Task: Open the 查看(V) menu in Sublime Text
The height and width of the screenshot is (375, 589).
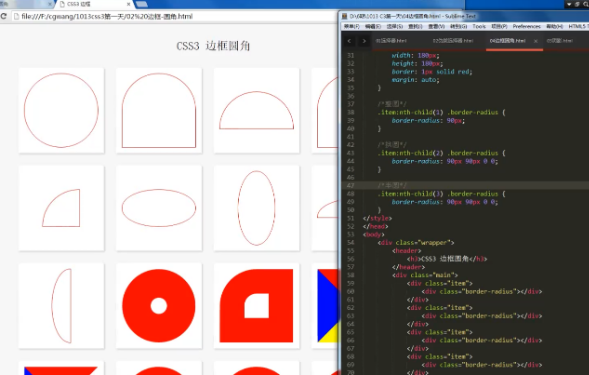Action: pyautogui.click(x=436, y=26)
